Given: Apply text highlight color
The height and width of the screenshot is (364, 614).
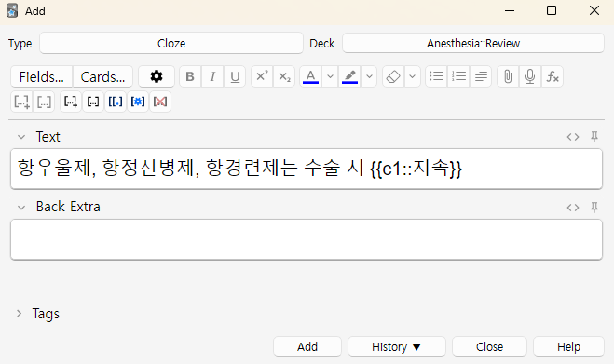Looking at the screenshot, I should coord(349,76).
